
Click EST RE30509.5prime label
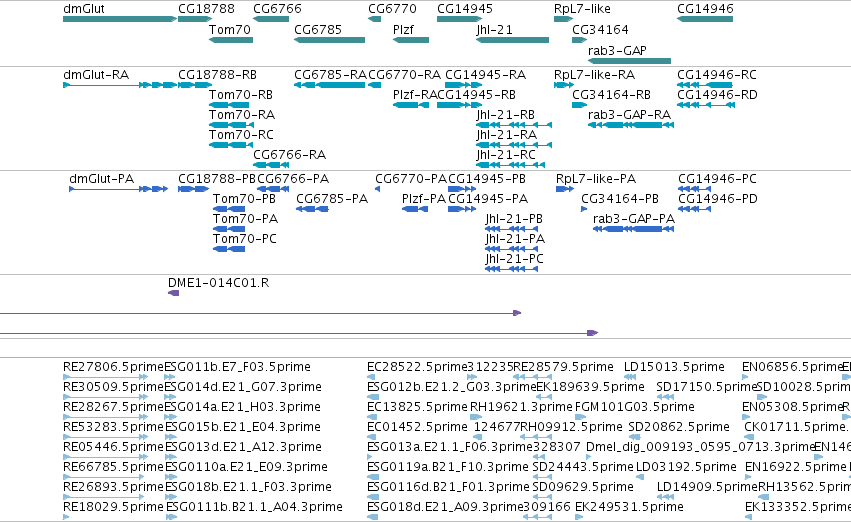(113, 387)
